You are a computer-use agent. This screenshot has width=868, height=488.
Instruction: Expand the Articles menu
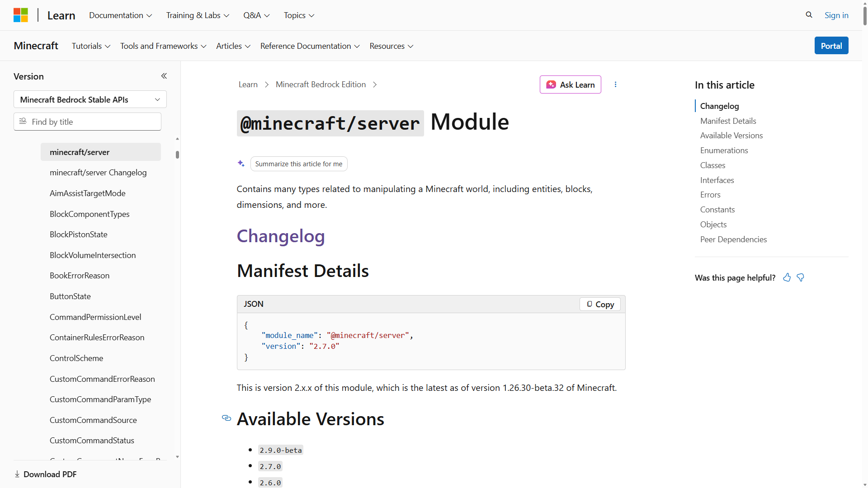(233, 46)
